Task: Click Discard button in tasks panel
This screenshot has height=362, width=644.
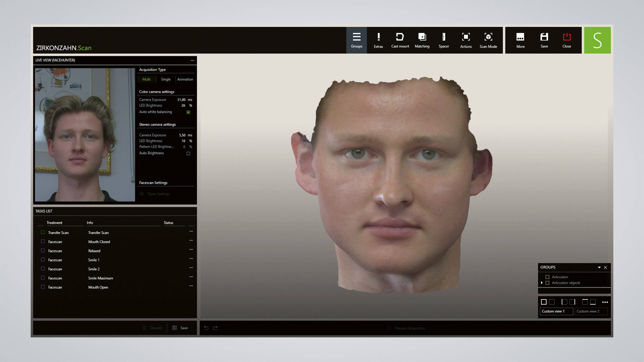Action: pyautogui.click(x=152, y=328)
